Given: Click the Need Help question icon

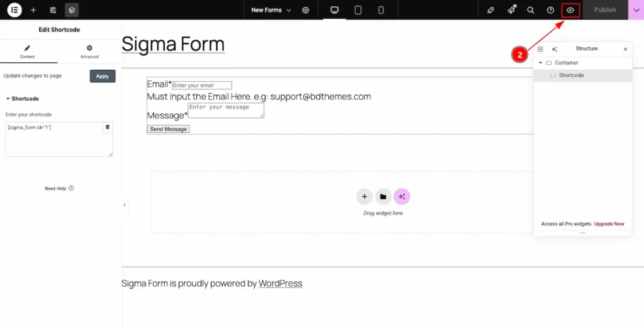Looking at the screenshot, I should click(71, 188).
